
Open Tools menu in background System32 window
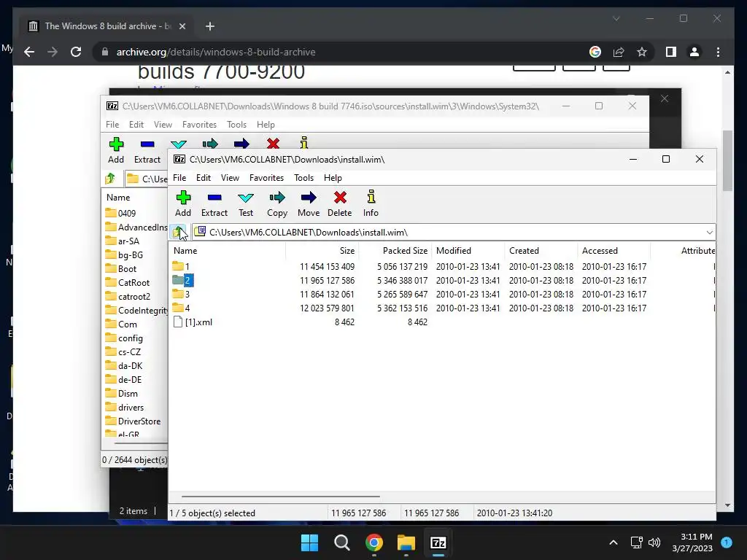click(x=237, y=124)
